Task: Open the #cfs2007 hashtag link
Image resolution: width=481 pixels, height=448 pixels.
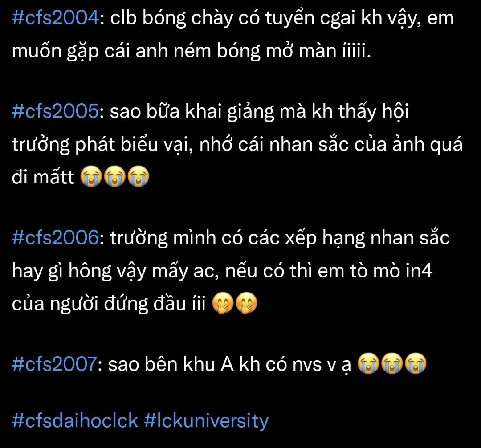Action: 54,364
